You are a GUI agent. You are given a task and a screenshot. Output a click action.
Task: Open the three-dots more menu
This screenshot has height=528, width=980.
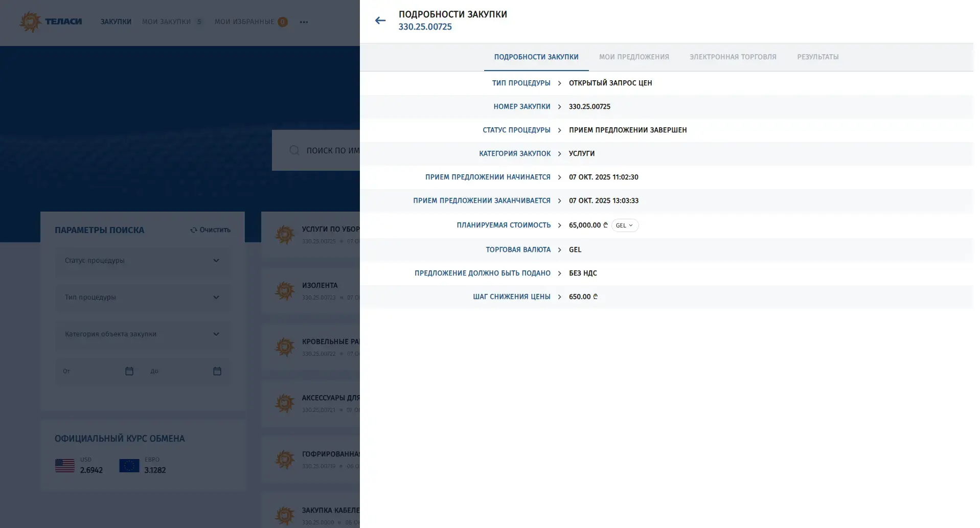304,22
